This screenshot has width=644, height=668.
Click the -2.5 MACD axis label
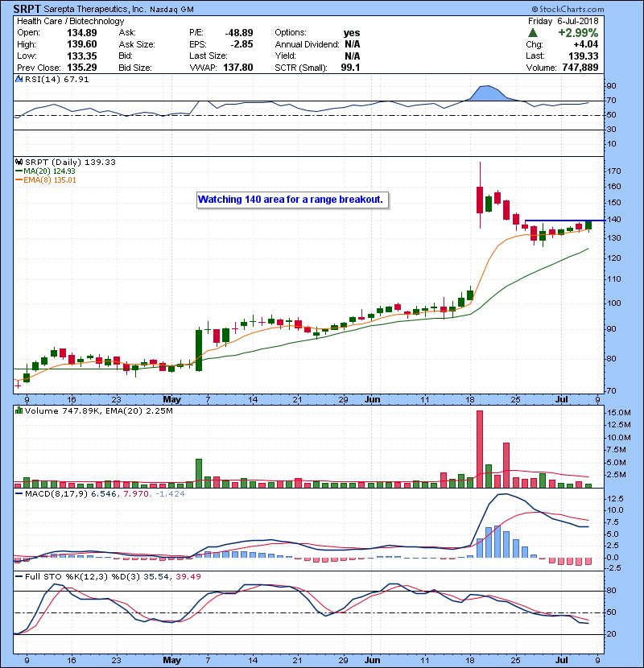coord(613,568)
